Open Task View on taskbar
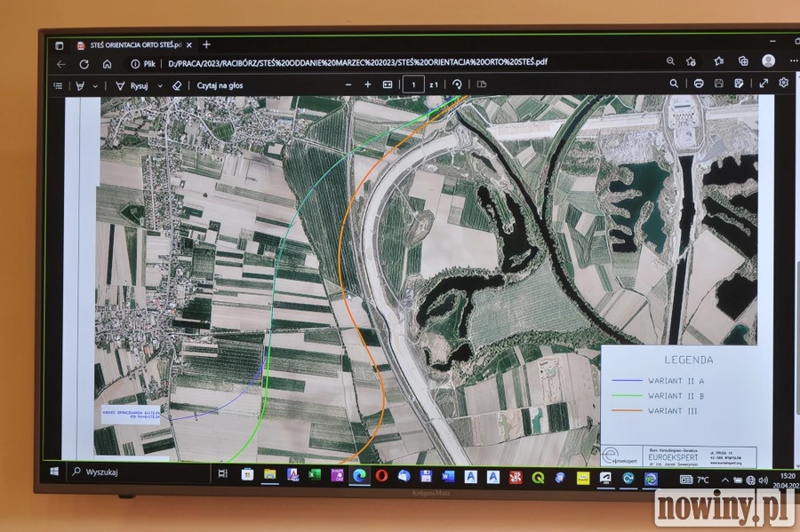800x532 pixels. click(223, 473)
